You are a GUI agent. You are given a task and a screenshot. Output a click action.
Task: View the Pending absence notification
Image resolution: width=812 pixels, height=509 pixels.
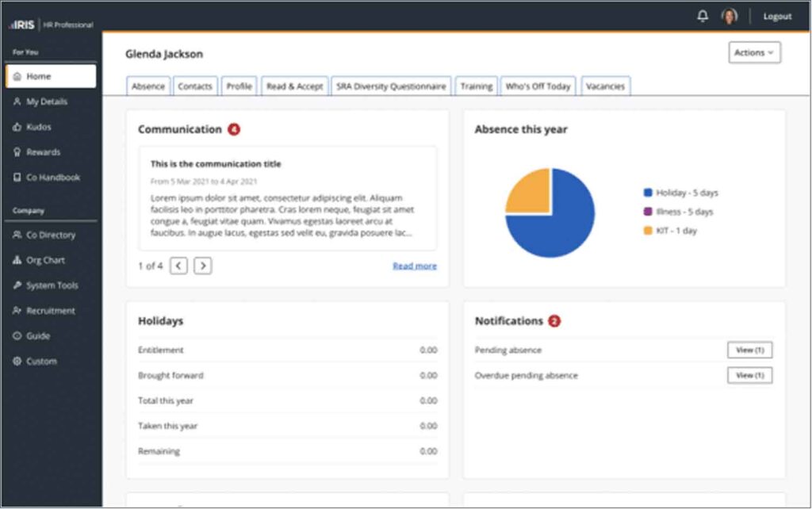[749, 350]
